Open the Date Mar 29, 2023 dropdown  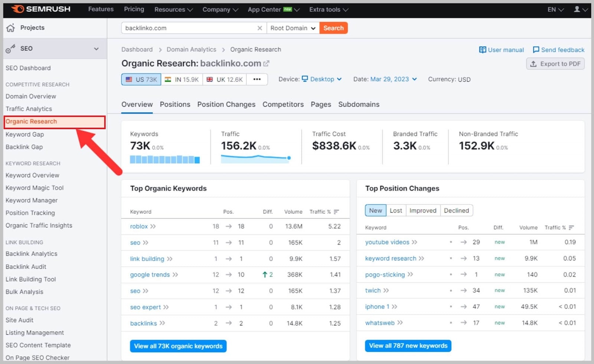(x=394, y=79)
